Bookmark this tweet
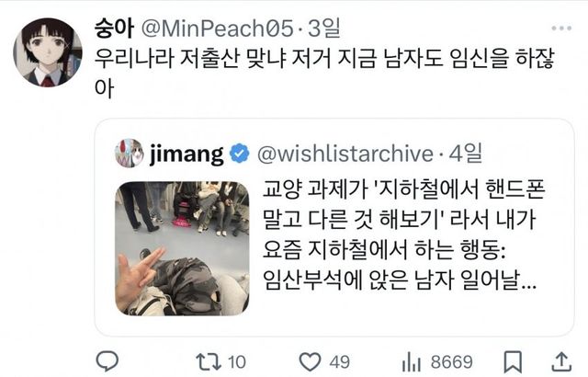This screenshot has width=588, height=377. tap(513, 362)
